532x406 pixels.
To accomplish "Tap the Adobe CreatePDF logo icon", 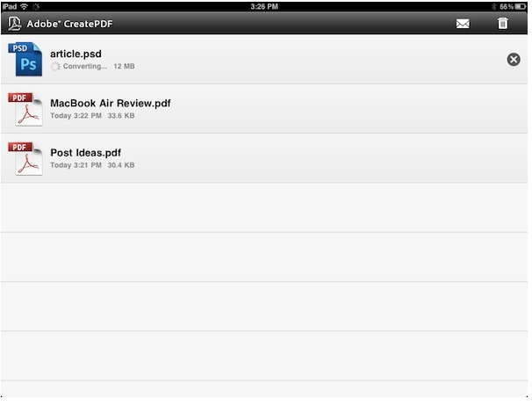I will (15, 24).
